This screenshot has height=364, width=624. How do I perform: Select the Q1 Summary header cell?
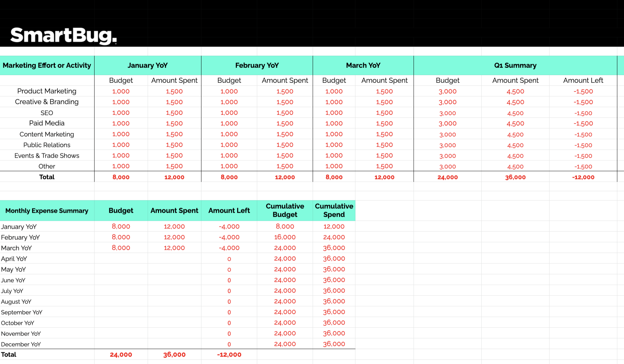[515, 65]
